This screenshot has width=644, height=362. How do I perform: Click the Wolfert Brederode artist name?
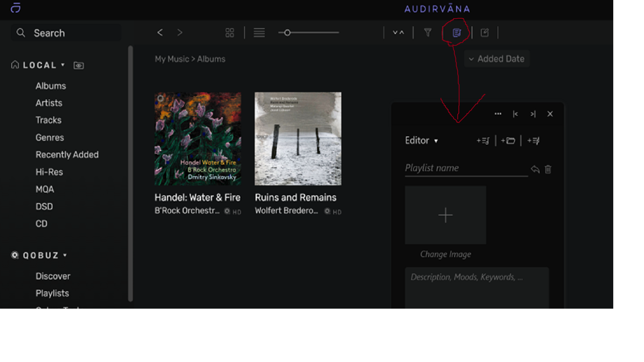click(286, 211)
